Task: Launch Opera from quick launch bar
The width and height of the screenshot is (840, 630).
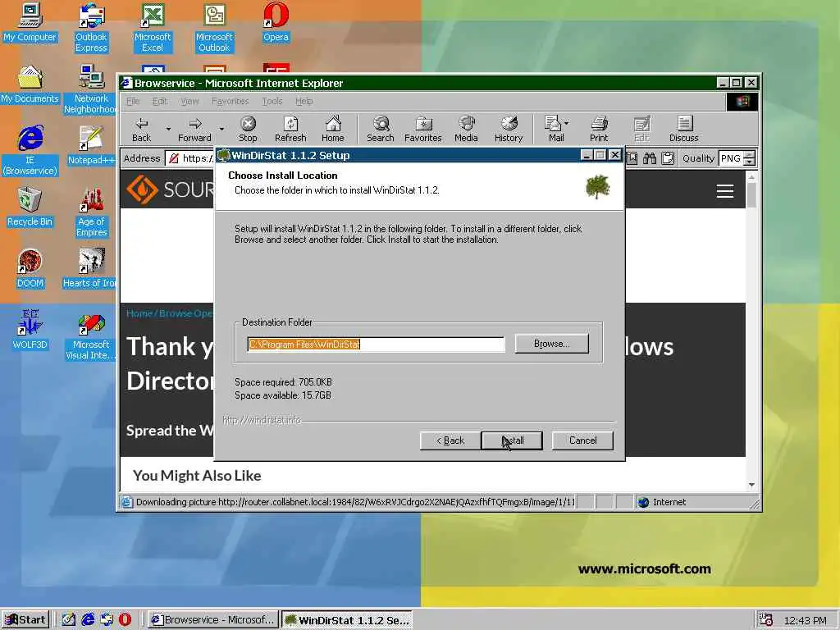Action: click(125, 620)
